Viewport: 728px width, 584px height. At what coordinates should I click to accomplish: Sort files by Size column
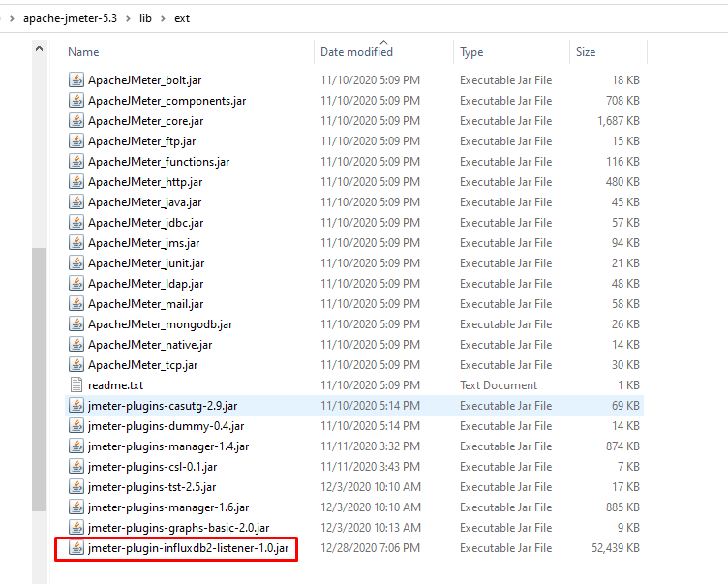(x=586, y=52)
